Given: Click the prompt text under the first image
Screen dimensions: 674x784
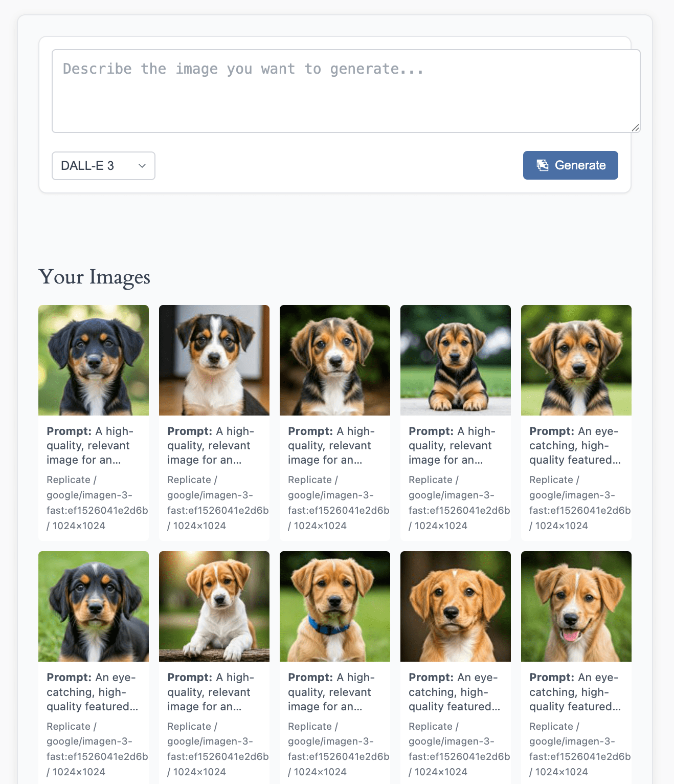Looking at the screenshot, I should click(x=90, y=446).
